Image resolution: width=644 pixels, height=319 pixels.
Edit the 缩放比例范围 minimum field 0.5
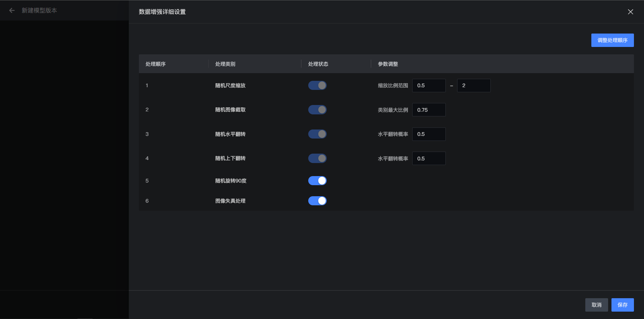click(429, 86)
